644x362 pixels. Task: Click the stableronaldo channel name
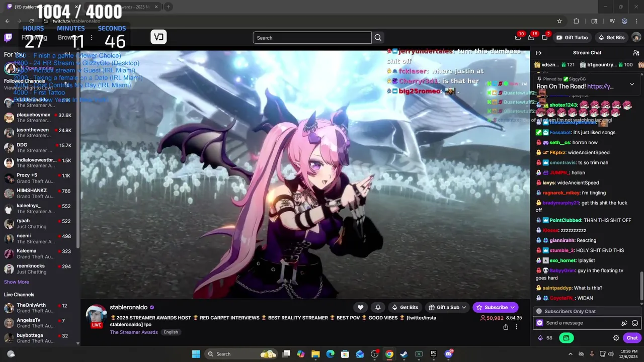(129, 307)
